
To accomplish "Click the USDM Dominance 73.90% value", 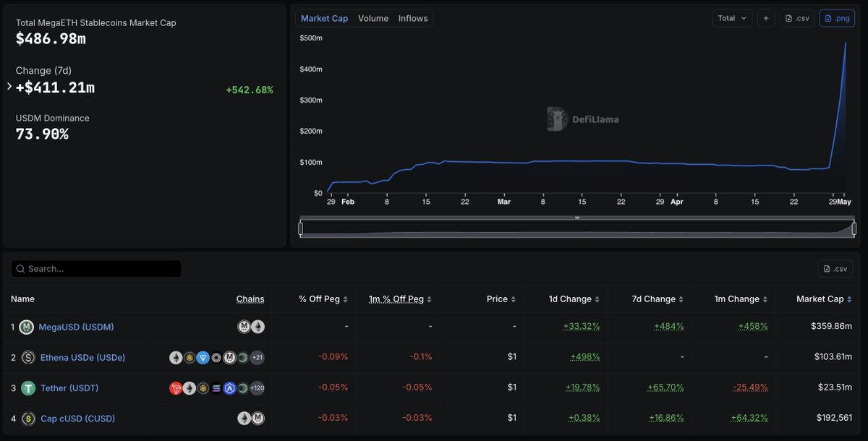I will pos(42,134).
